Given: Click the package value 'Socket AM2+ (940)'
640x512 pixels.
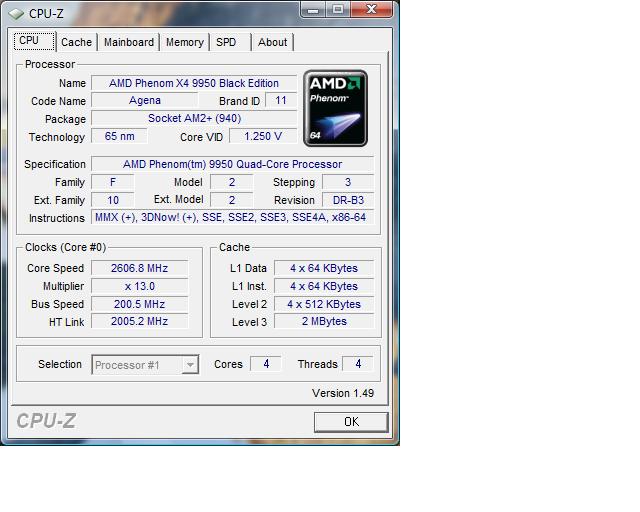Looking at the screenshot, I should point(194,118).
